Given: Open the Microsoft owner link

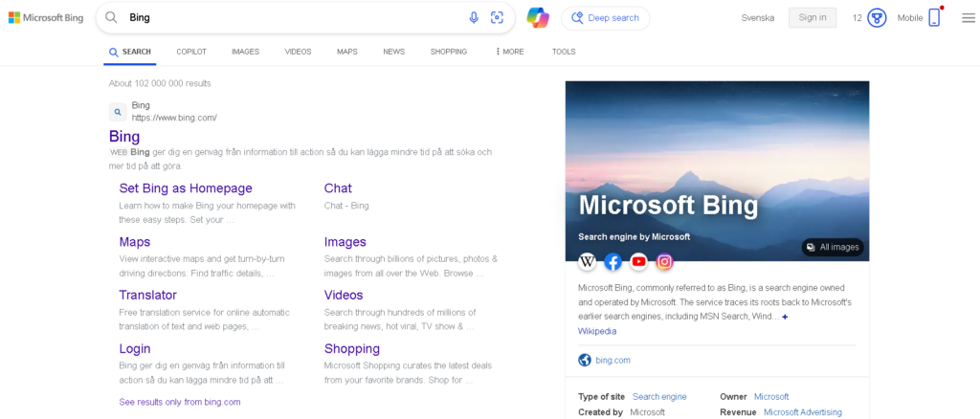Looking at the screenshot, I should [x=771, y=397].
